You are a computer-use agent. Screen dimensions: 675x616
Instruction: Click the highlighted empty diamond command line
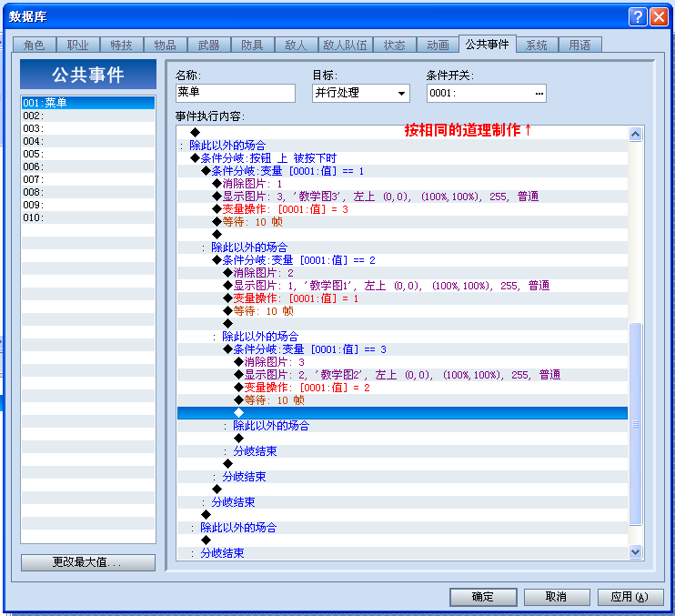402,413
